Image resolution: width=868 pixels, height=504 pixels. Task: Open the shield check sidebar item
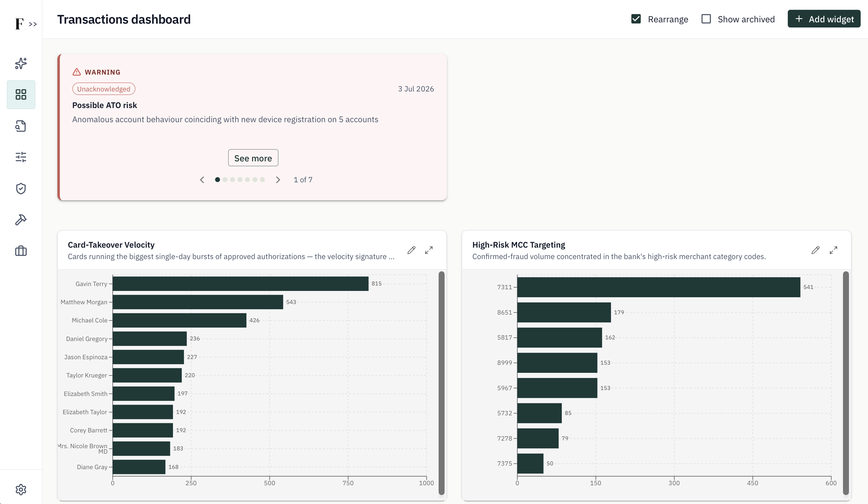(21, 189)
